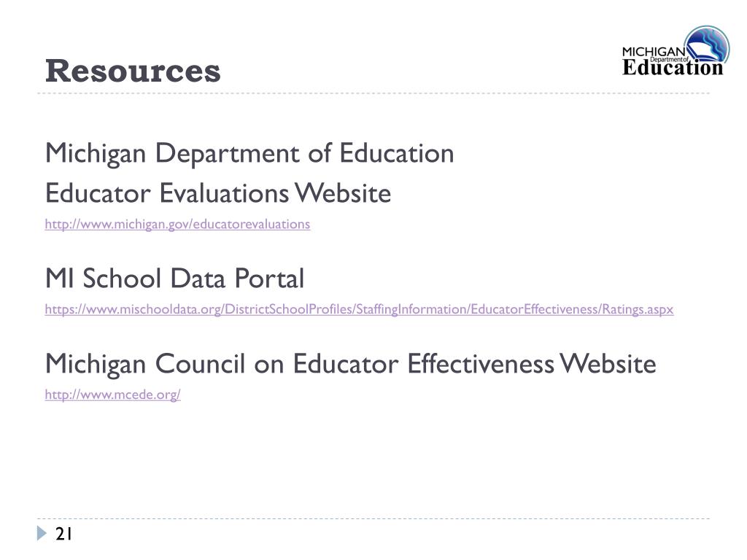Open the michigan.gov educatorevaluations link

(x=177, y=225)
